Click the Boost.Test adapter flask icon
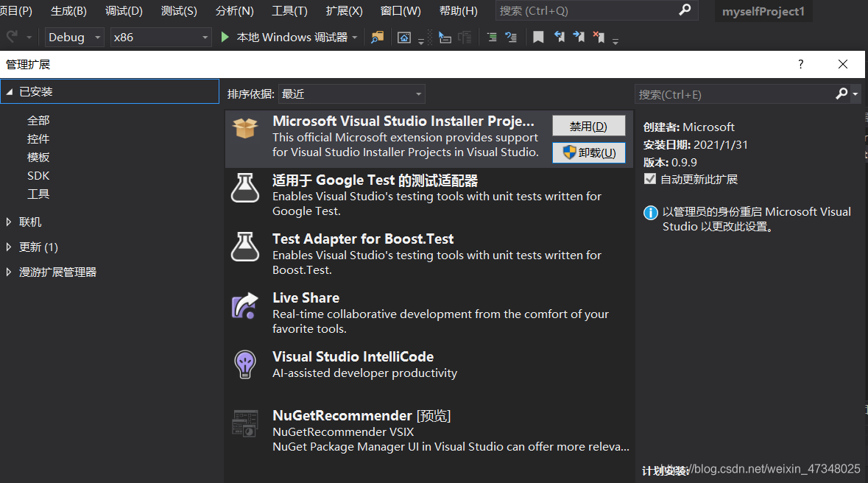 point(244,247)
